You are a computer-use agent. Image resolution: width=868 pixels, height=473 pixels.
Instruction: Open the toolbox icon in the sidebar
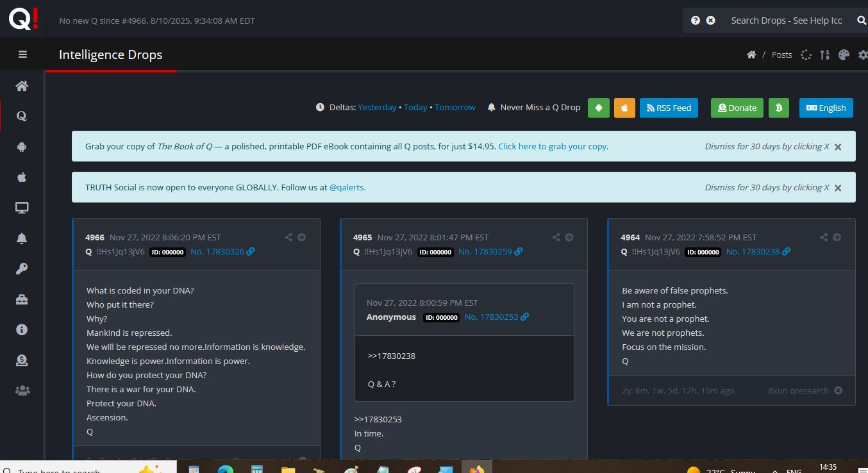pyautogui.click(x=22, y=299)
